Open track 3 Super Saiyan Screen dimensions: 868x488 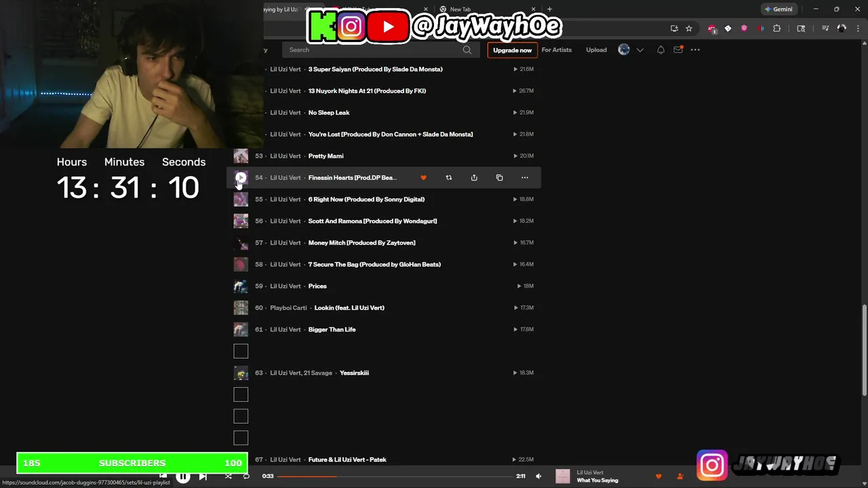point(375,69)
